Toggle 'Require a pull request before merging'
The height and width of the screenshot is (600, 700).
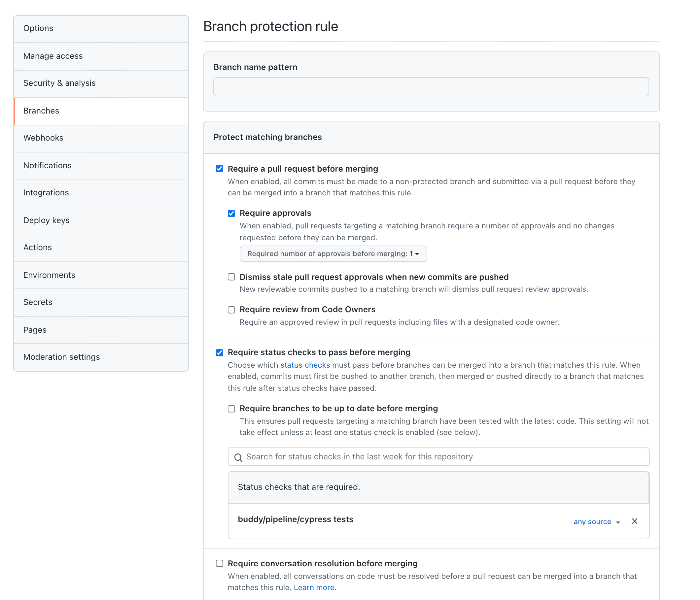tap(220, 168)
